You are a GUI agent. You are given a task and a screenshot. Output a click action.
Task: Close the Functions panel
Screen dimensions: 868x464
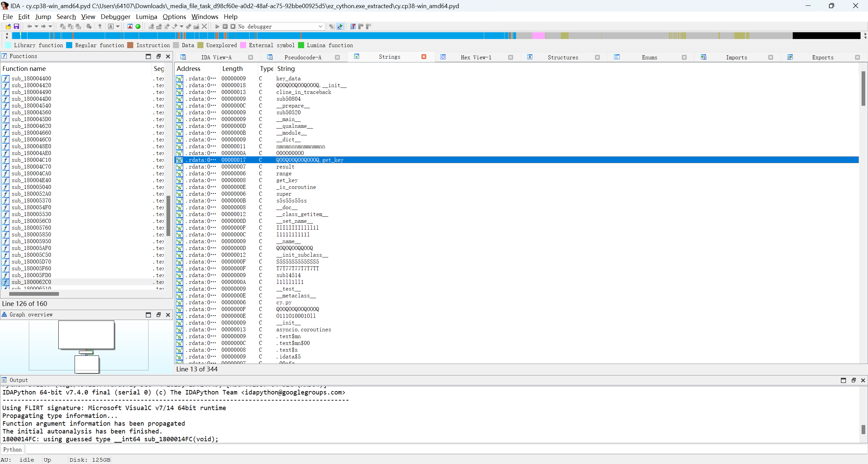tap(168, 56)
